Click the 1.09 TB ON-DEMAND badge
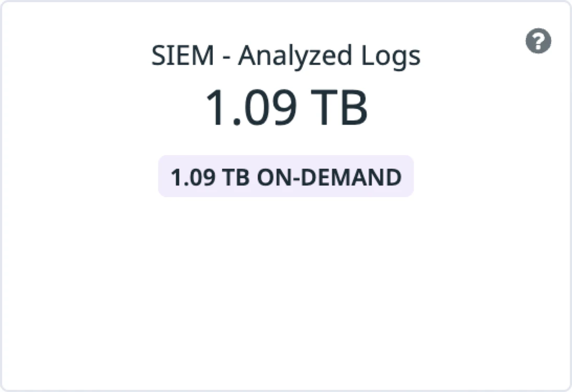 click(x=285, y=177)
